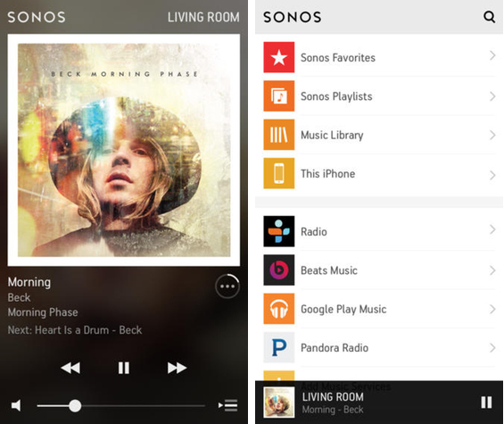Open the more options ellipsis button
Screen dimensions: 504x424
(x=227, y=287)
